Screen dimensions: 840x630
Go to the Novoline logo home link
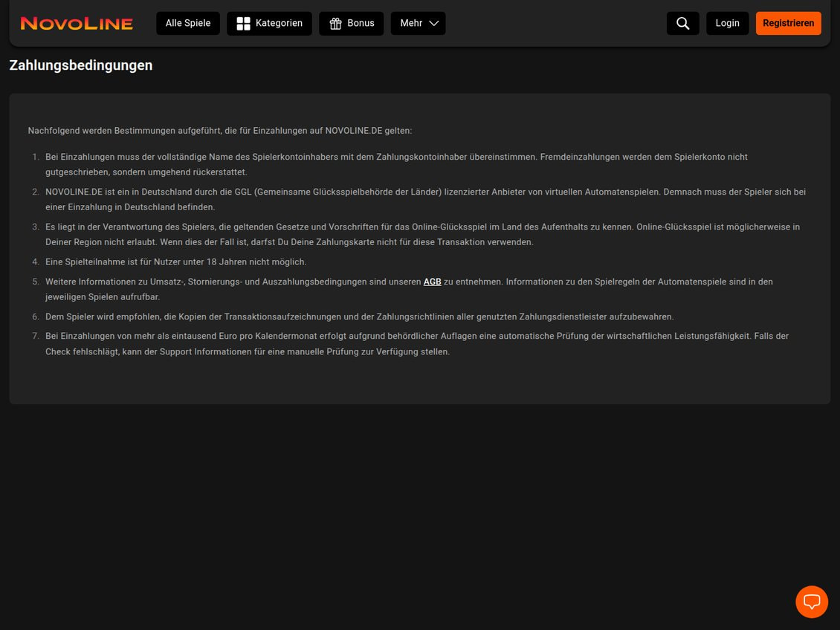(x=77, y=24)
